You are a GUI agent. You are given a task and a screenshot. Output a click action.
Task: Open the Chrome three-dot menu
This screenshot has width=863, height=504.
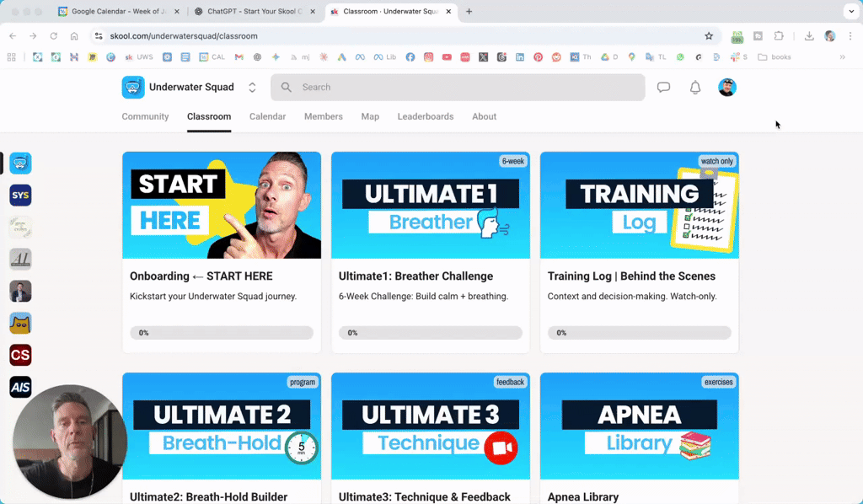pos(850,35)
